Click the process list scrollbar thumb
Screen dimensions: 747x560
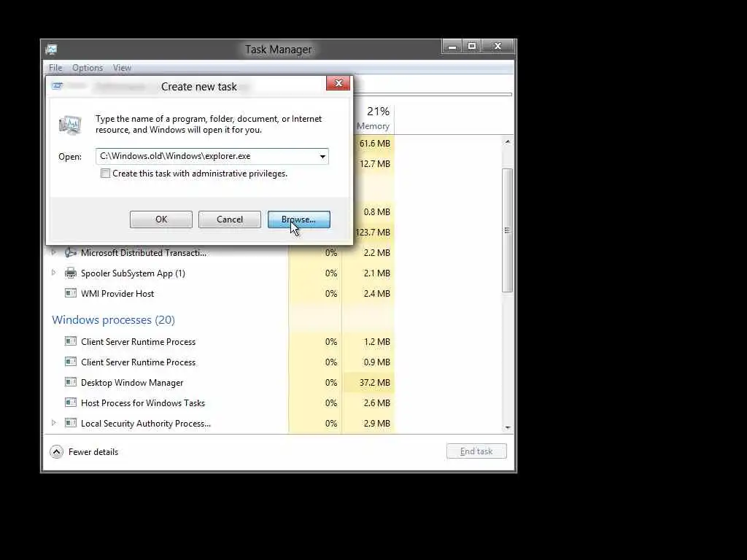coord(508,230)
